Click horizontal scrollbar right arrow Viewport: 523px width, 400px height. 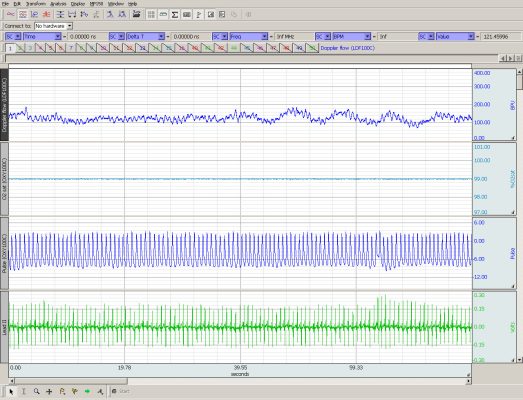(469, 381)
